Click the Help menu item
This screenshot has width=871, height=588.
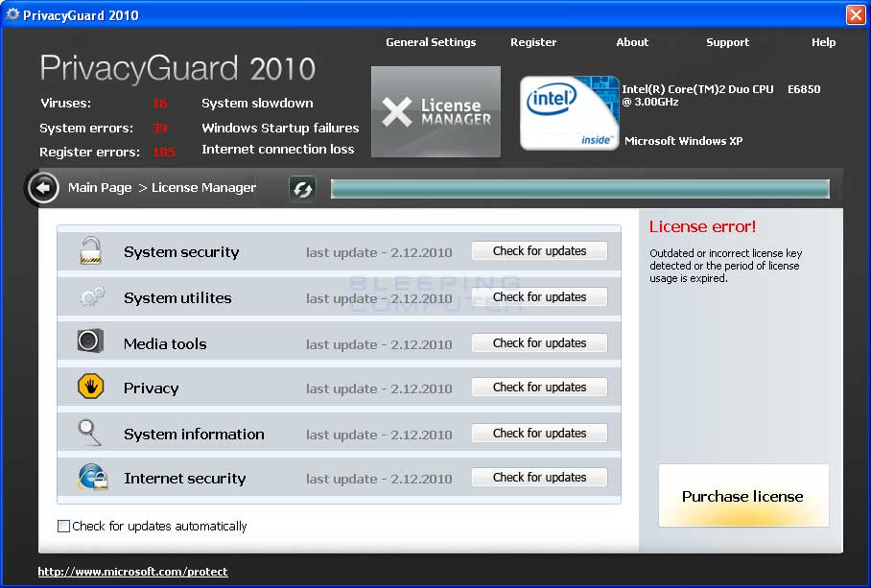[x=823, y=42]
